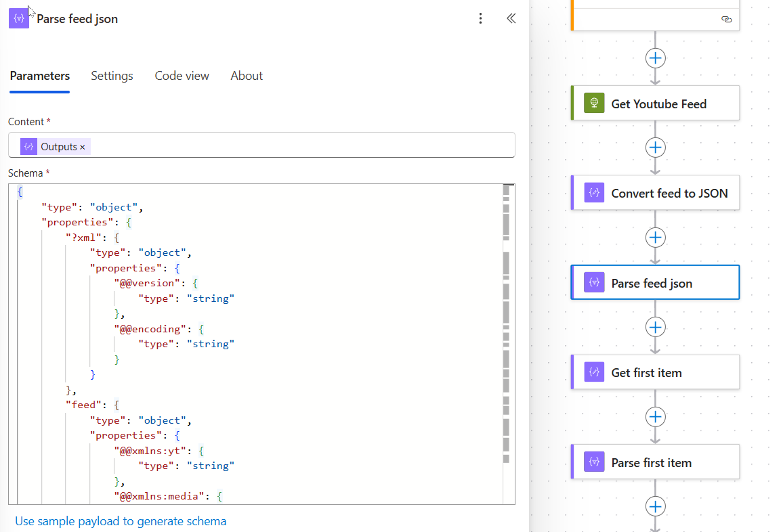The height and width of the screenshot is (532, 781).
Task: Switch to the Parameters tab
Action: click(x=40, y=76)
